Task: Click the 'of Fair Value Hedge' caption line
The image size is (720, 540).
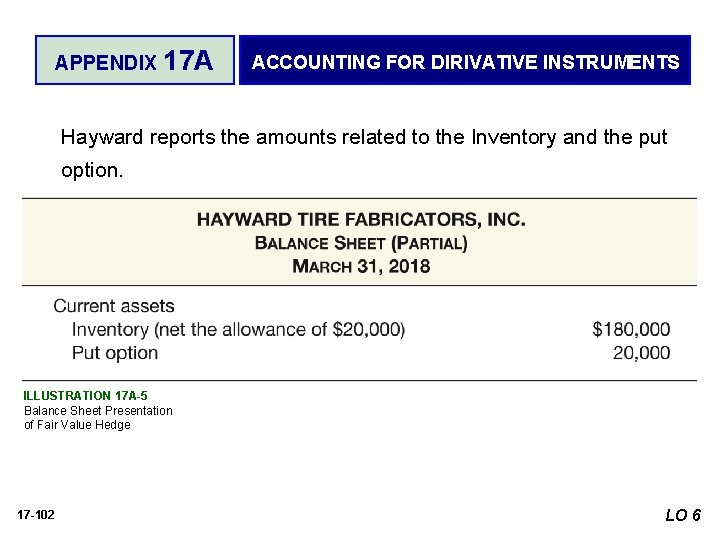Action: click(x=77, y=424)
